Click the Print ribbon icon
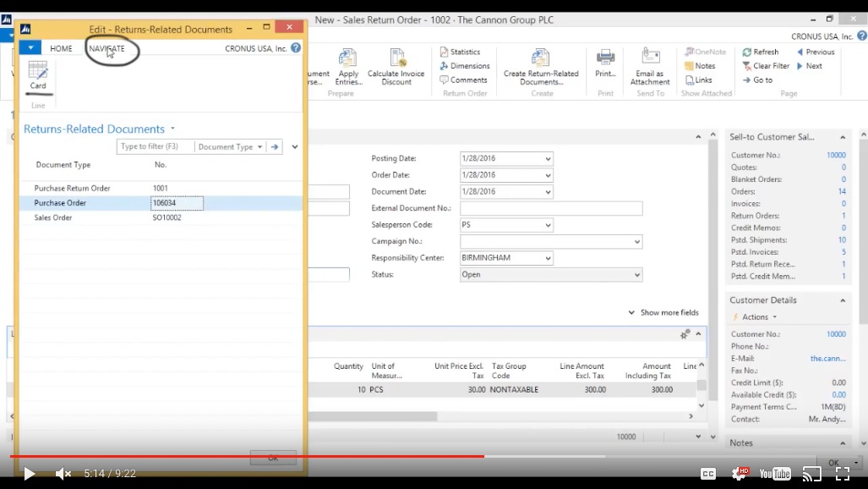This screenshot has width=868, height=489. coord(605,63)
